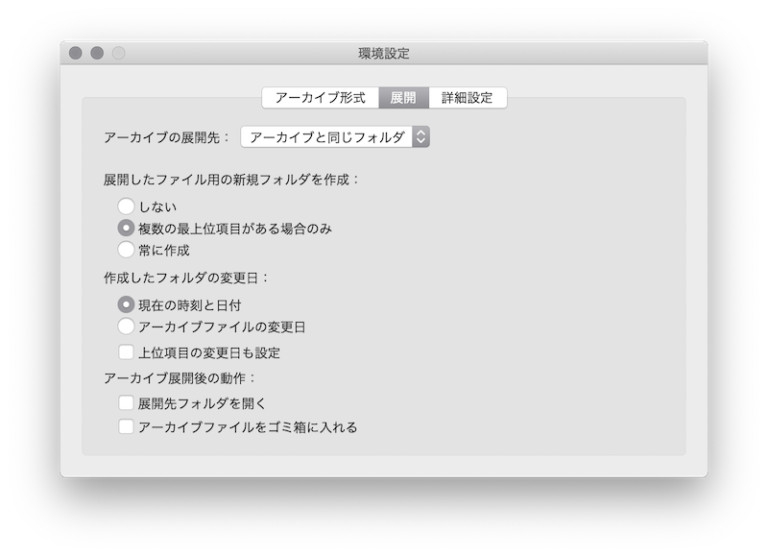
Task: Click アーカイブ展開後の動作 heading
Action: click(180, 378)
